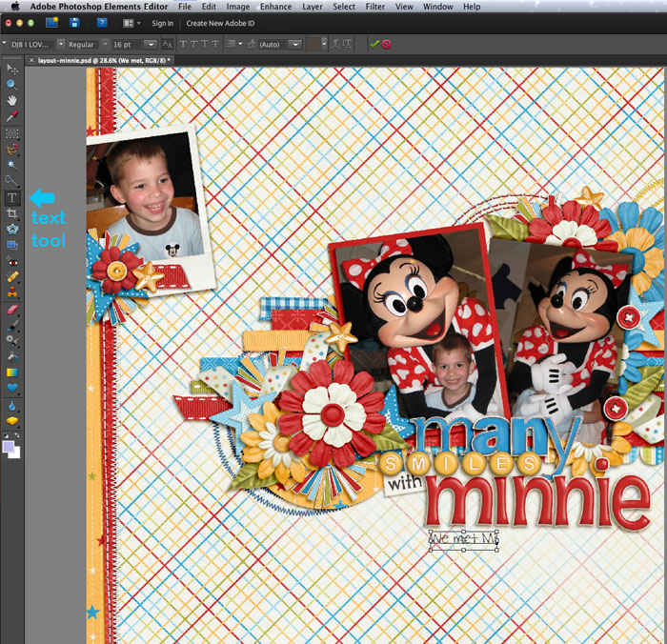Viewport: 667px width, 644px height.
Task: Select the Spot Healing bandage tool
Action: [11, 277]
